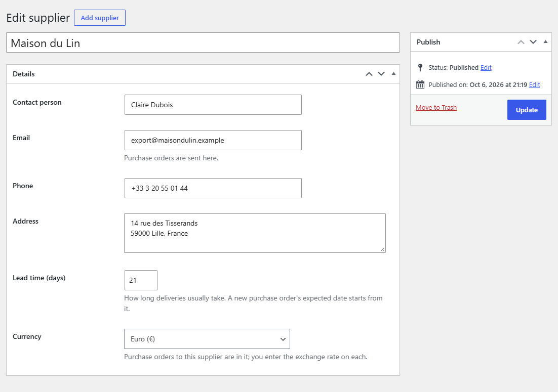Click the Add supplier button
This screenshot has height=392, width=558.
tap(100, 18)
